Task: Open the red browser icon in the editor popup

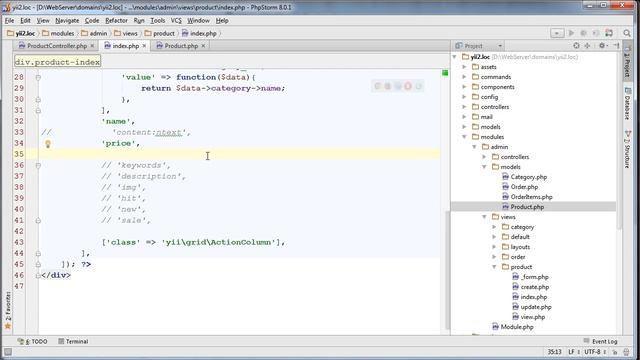Action: click(408, 86)
